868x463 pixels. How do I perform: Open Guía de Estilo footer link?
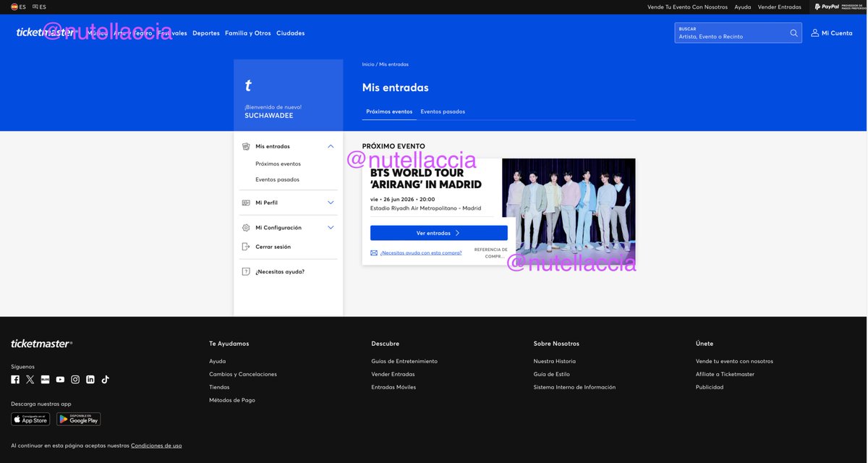click(552, 374)
